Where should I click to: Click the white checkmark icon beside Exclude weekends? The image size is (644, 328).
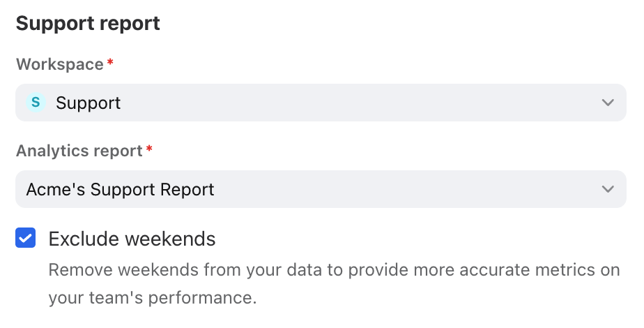[26, 238]
